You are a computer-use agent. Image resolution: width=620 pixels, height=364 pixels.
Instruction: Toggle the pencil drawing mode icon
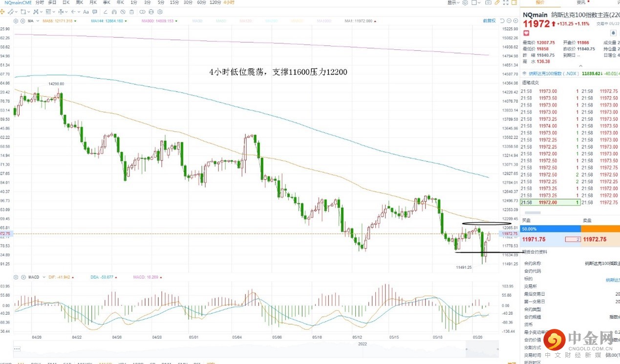click(x=497, y=2)
